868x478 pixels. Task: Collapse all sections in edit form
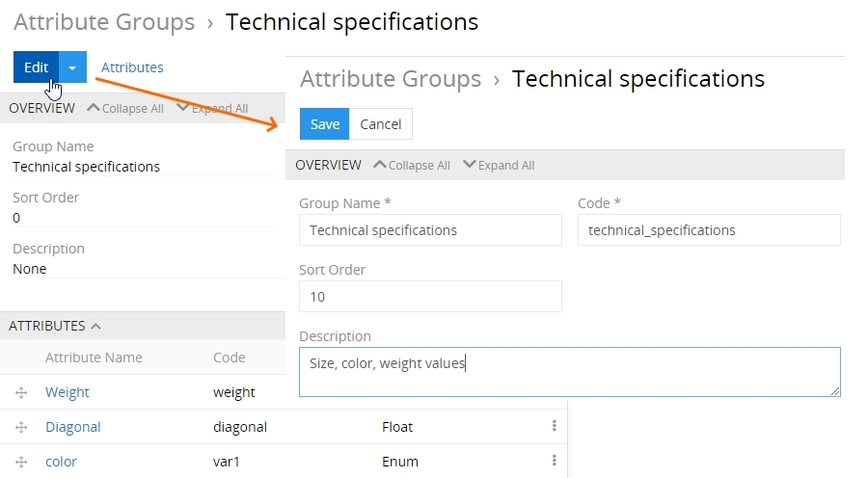tap(412, 165)
